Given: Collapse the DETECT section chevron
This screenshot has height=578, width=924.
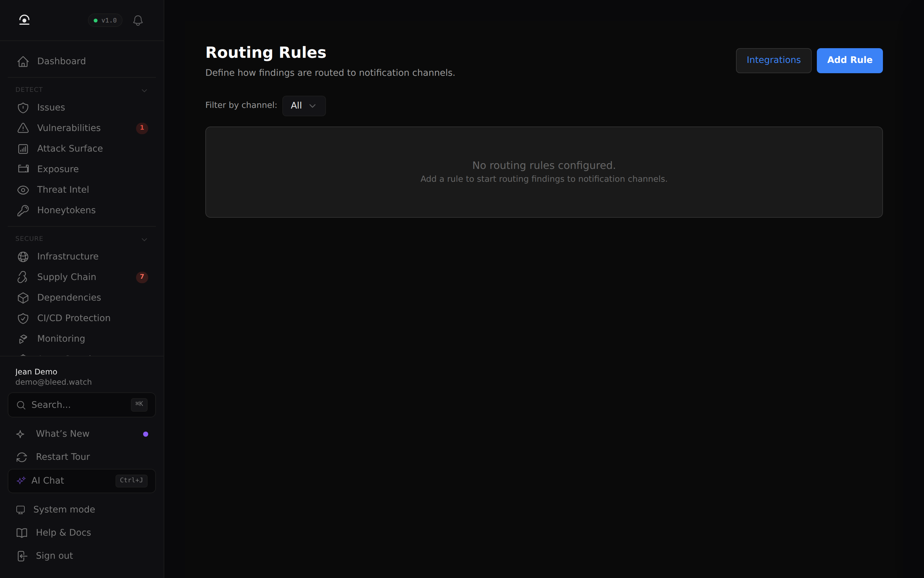Looking at the screenshot, I should point(144,91).
